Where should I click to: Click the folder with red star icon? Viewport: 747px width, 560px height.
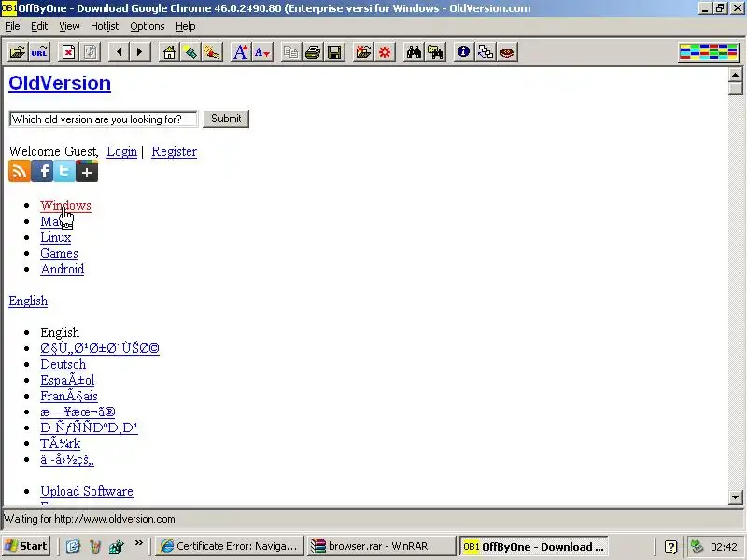pos(363,51)
